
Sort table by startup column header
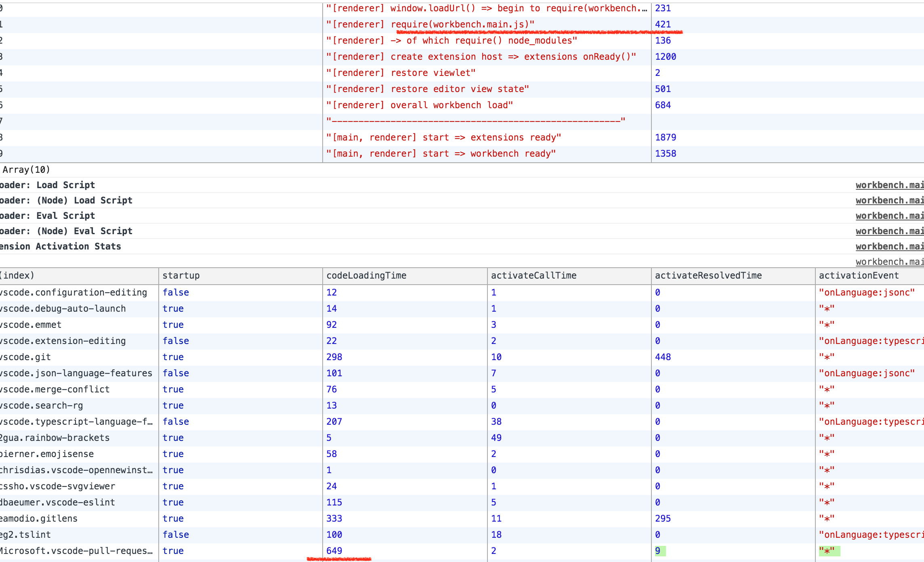[181, 276]
